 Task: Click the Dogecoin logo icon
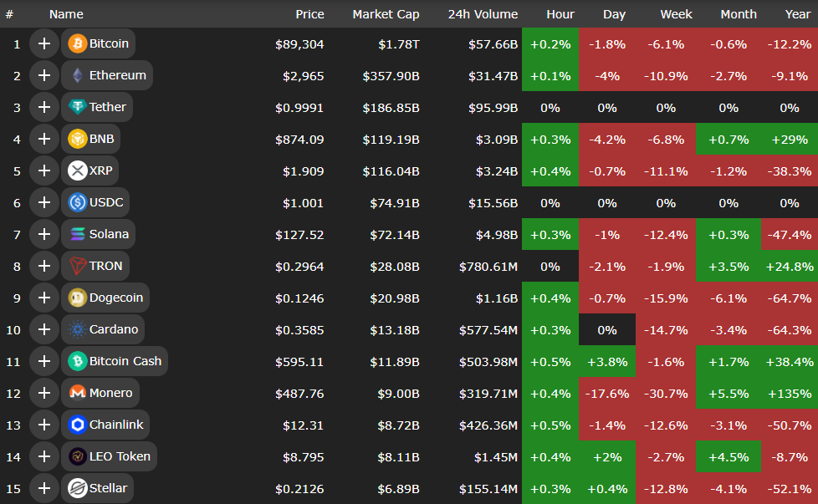coord(77,298)
